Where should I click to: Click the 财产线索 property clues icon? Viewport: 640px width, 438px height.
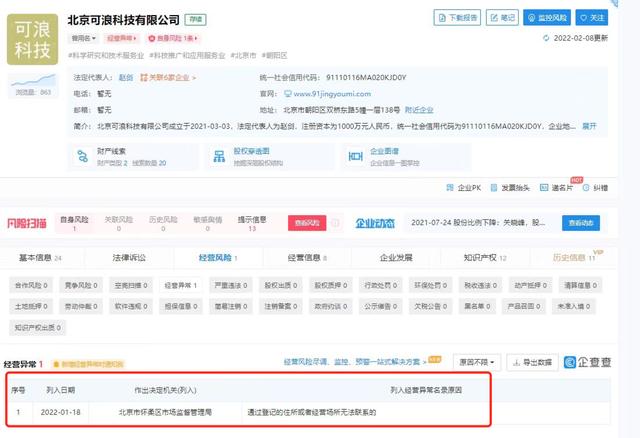pyautogui.click(x=82, y=156)
